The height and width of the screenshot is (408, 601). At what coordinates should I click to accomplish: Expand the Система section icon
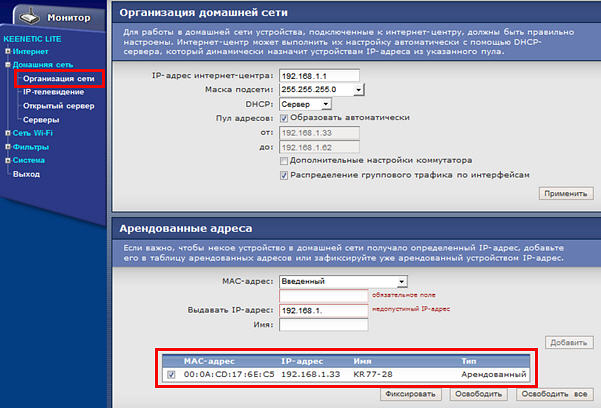coord(7,160)
